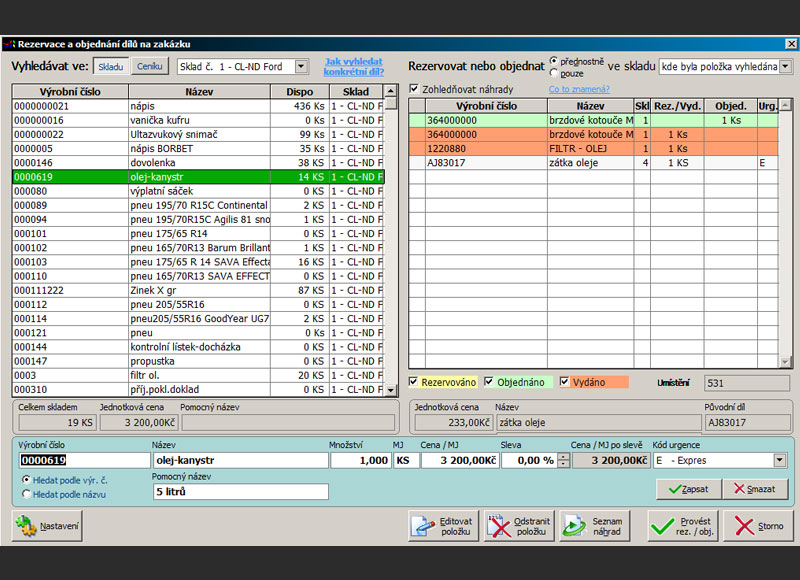Uncheck the Rezervováno filter checkbox
800x580 pixels.
[x=413, y=382]
